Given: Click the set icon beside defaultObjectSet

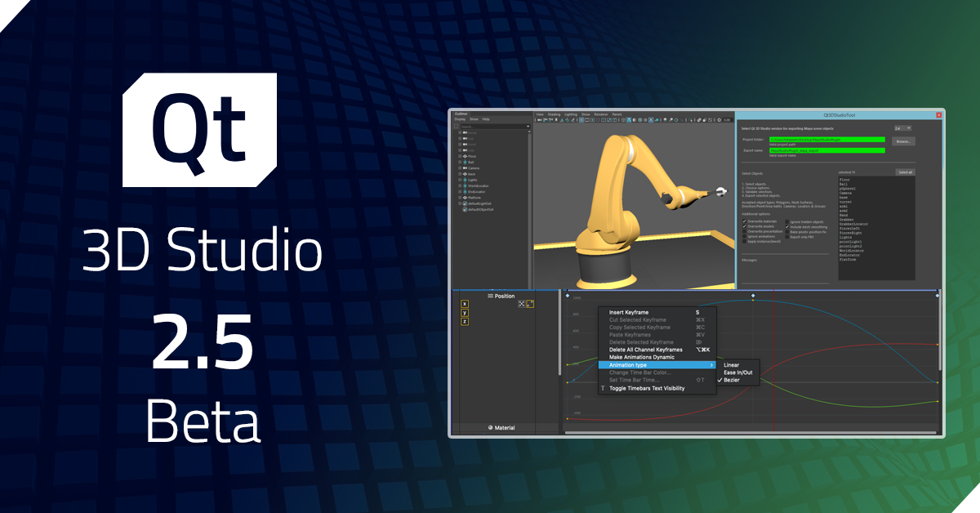Looking at the screenshot, I should [465, 209].
